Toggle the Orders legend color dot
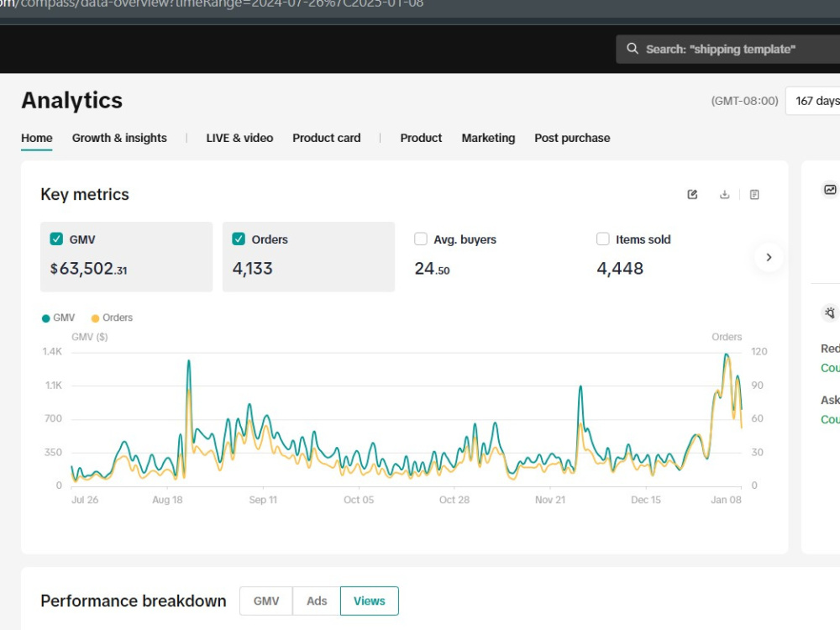 coord(96,318)
